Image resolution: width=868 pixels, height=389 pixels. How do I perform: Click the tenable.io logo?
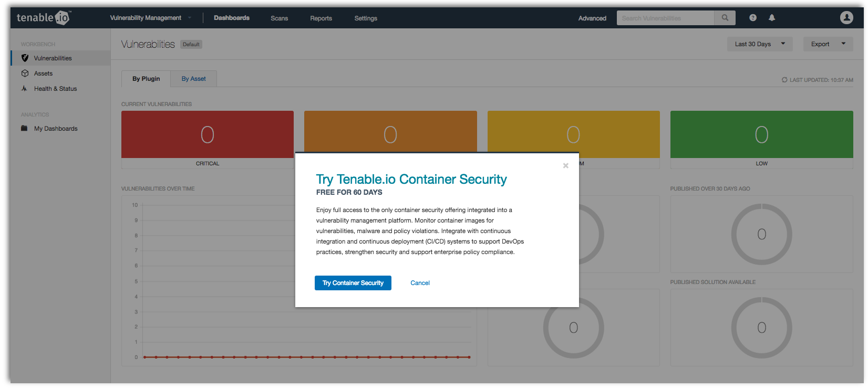44,17
